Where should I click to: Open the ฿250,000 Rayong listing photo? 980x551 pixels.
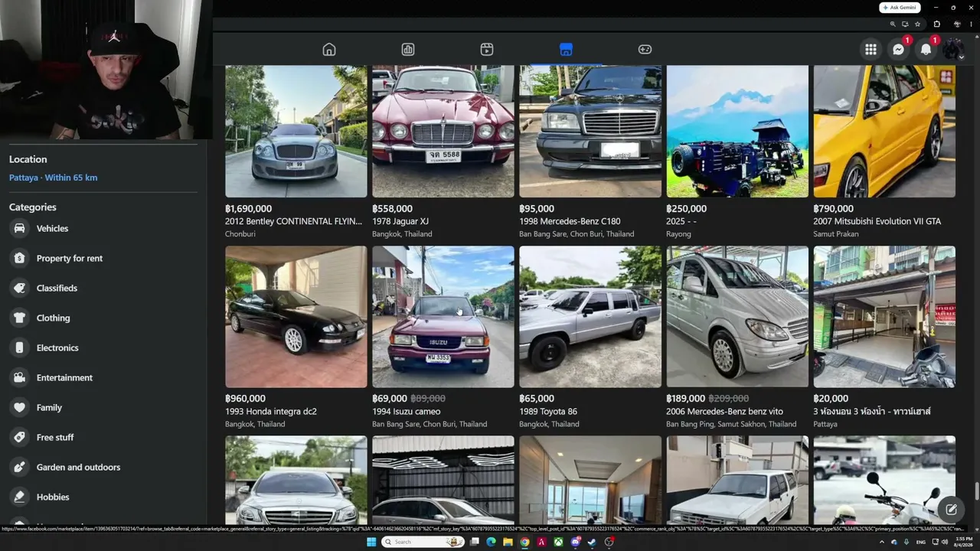point(737,131)
